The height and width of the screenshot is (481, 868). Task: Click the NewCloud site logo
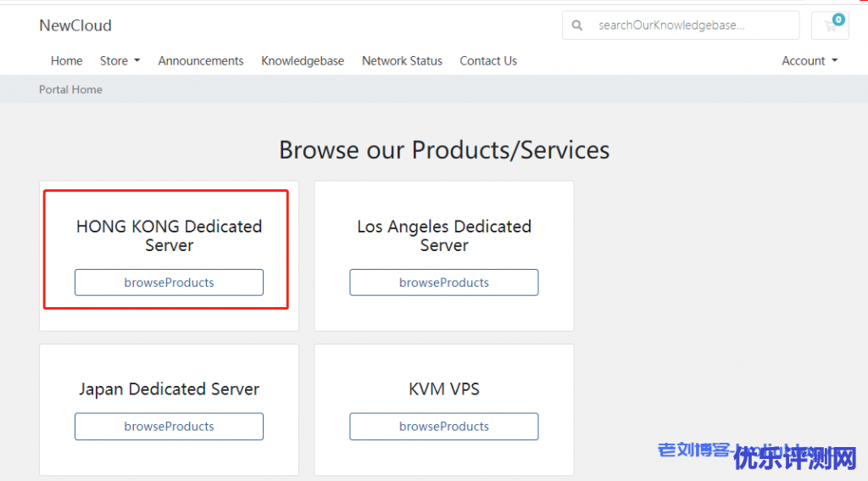tap(75, 25)
